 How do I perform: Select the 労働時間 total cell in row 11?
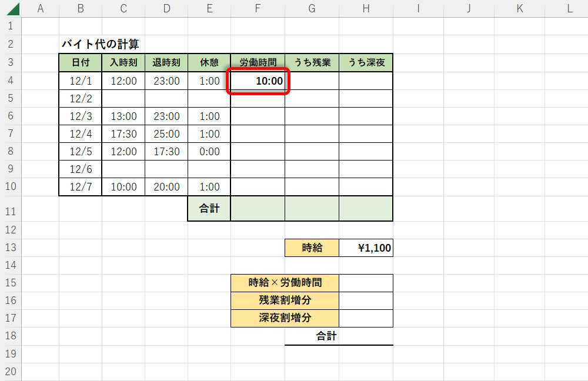click(258, 209)
